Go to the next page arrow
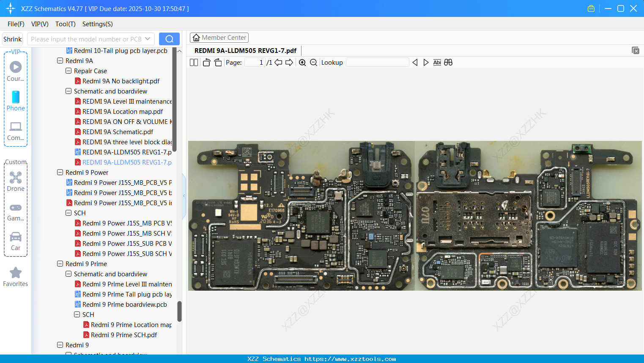Viewport: 644px width, 363px height. tap(289, 62)
